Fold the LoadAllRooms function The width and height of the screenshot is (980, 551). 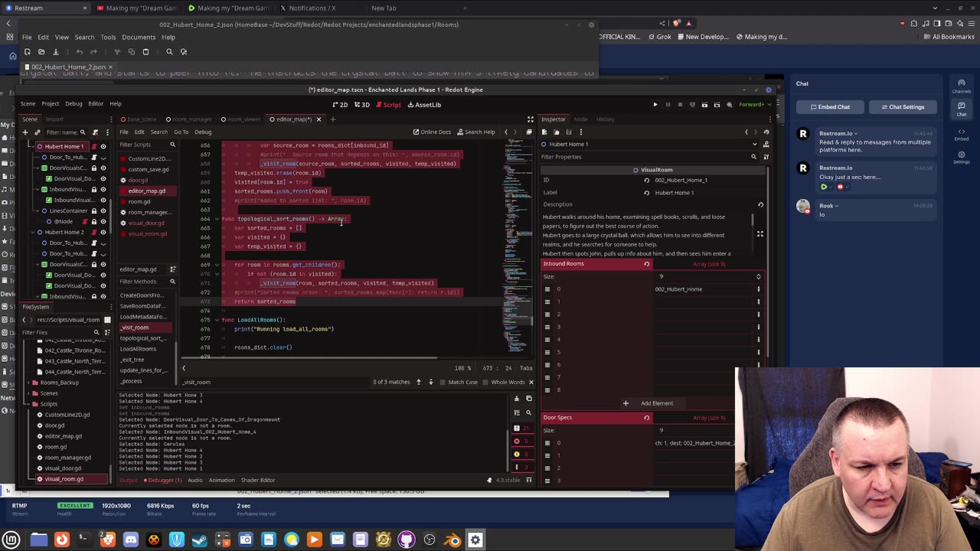[217, 320]
